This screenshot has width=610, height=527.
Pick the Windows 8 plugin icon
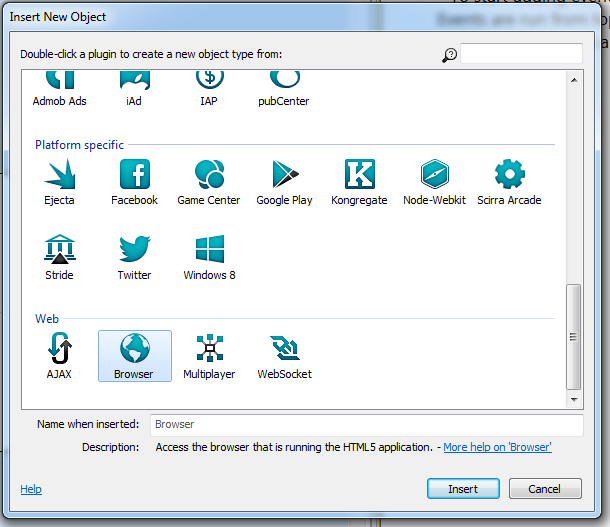210,249
